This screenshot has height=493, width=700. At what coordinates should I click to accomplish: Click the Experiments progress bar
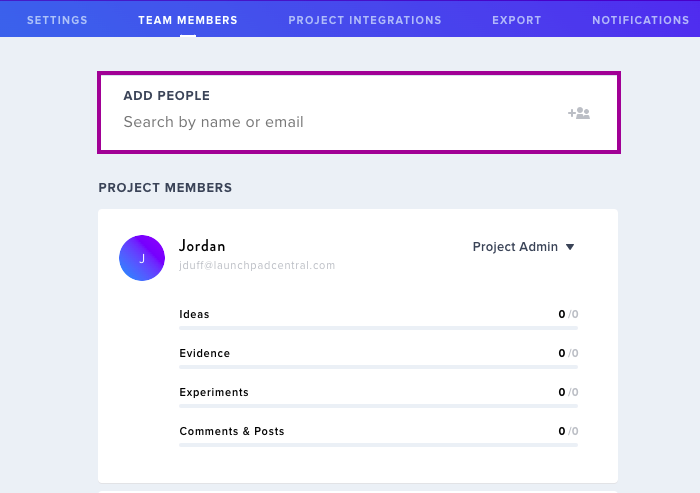point(379,406)
